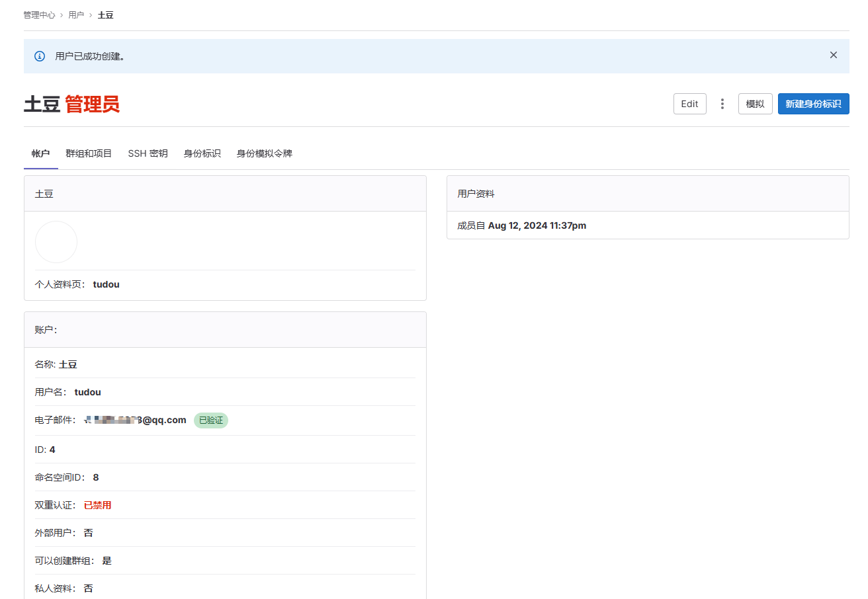Dismiss the 用户已成功创建 alert with X
Viewport: 868px width, 599px height.
[x=834, y=56]
